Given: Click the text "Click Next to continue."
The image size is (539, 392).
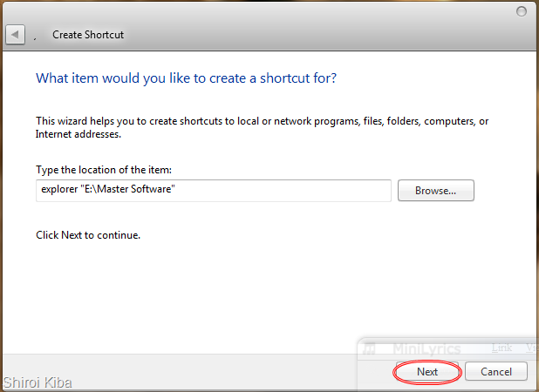Looking at the screenshot, I should pyautogui.click(x=88, y=235).
